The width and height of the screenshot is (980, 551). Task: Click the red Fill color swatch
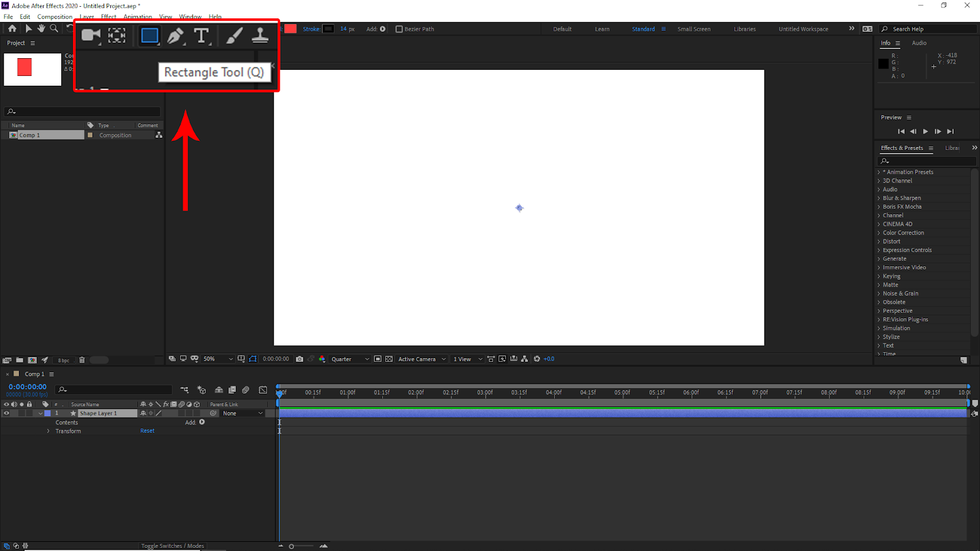point(290,29)
